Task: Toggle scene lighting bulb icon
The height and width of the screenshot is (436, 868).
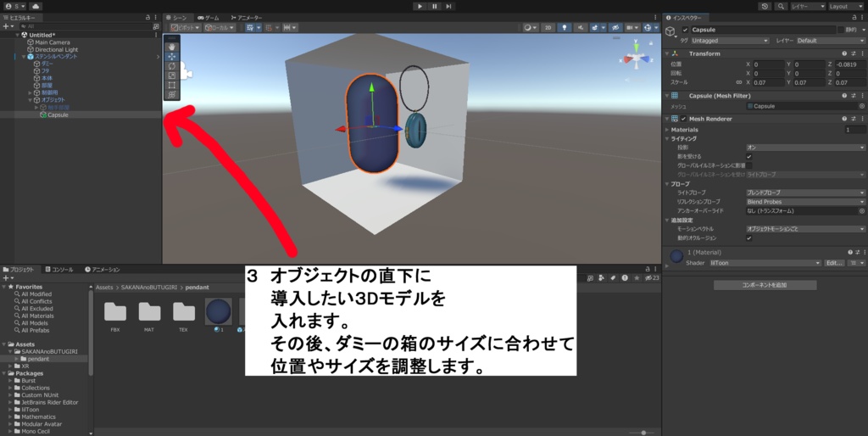Action: click(564, 27)
